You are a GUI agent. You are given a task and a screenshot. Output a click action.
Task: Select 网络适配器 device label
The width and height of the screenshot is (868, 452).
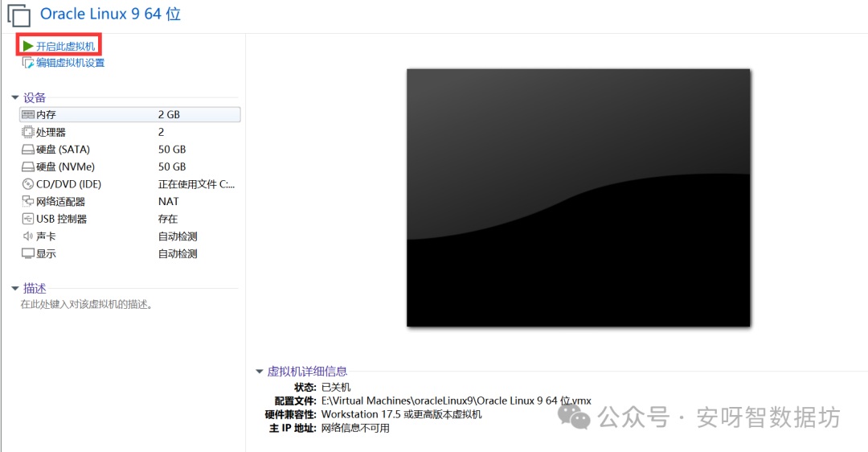click(x=61, y=202)
